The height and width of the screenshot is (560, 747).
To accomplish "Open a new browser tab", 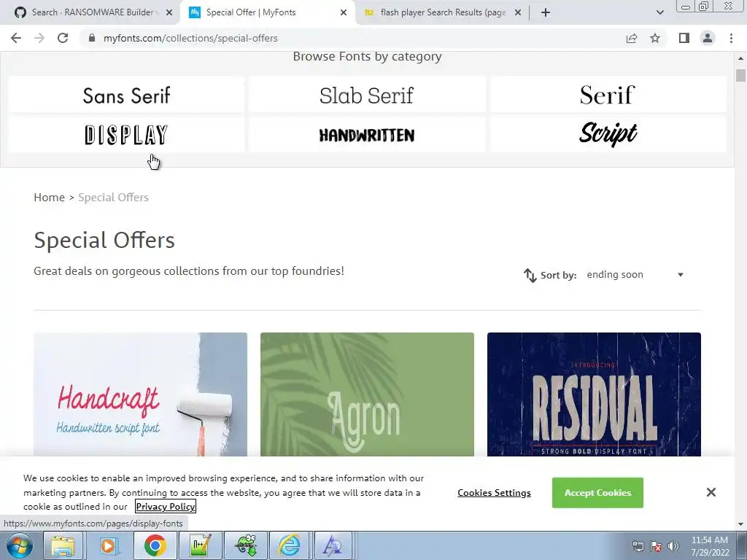I will click(546, 12).
